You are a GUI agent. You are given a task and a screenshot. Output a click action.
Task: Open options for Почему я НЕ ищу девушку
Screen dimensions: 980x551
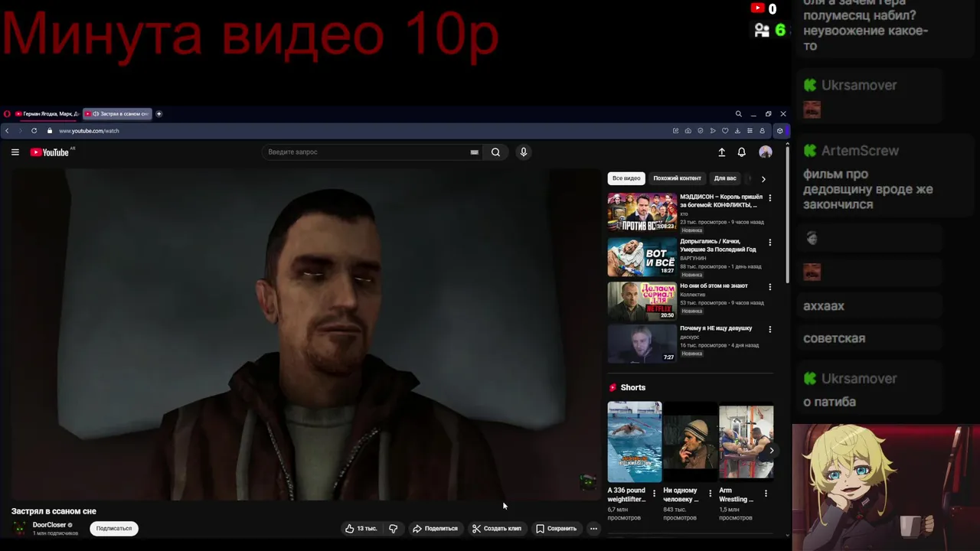click(x=769, y=329)
